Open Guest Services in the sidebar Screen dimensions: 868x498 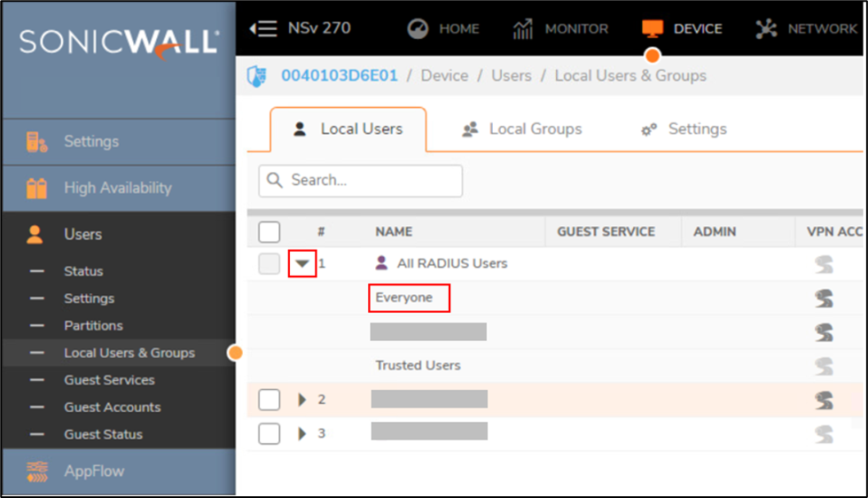(x=109, y=380)
